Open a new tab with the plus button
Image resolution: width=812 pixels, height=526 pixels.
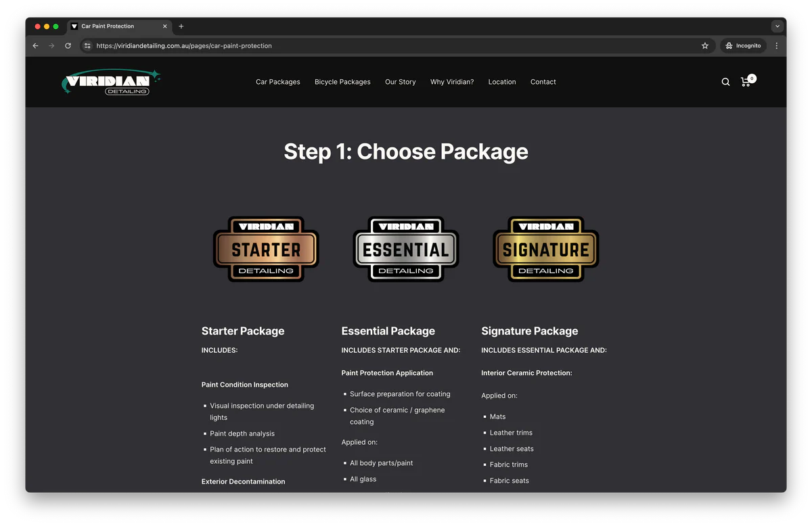(x=181, y=26)
